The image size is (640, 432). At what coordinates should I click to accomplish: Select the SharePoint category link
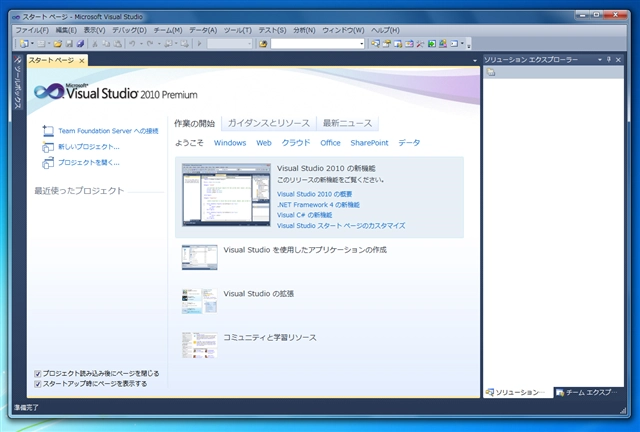click(369, 143)
